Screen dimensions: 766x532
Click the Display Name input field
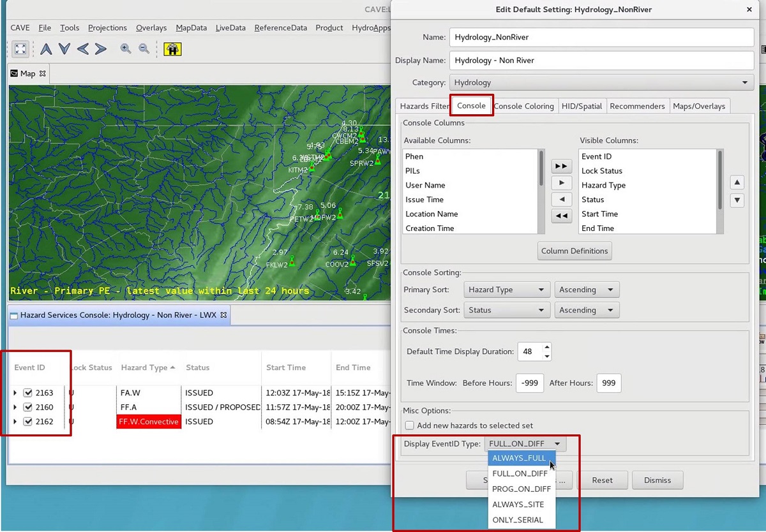click(x=602, y=60)
